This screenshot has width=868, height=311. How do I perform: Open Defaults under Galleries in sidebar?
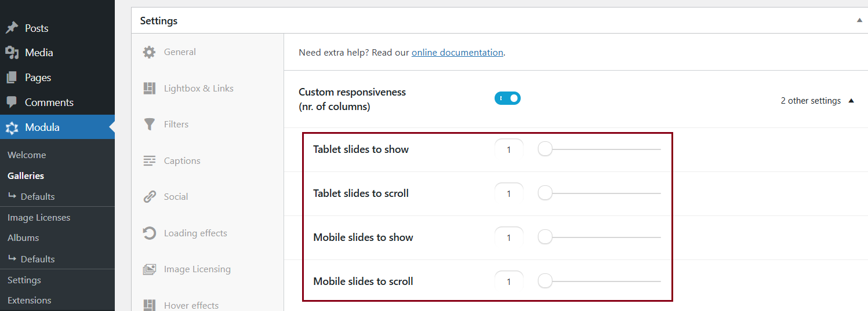[38, 196]
